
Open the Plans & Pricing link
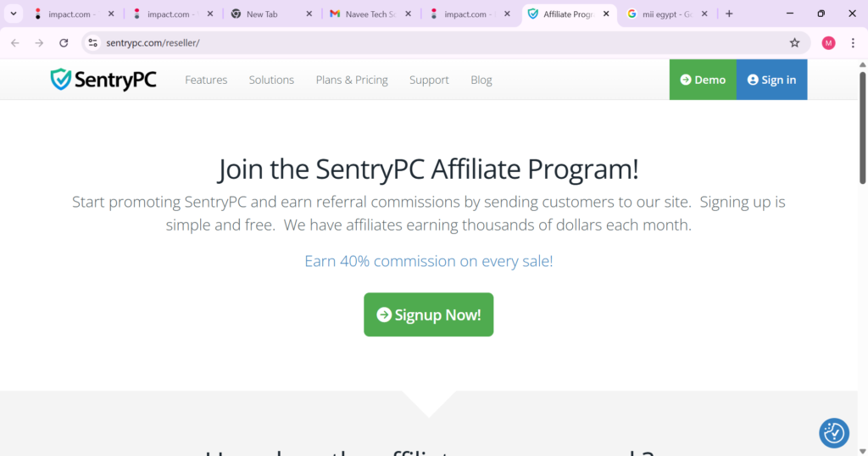tap(352, 80)
